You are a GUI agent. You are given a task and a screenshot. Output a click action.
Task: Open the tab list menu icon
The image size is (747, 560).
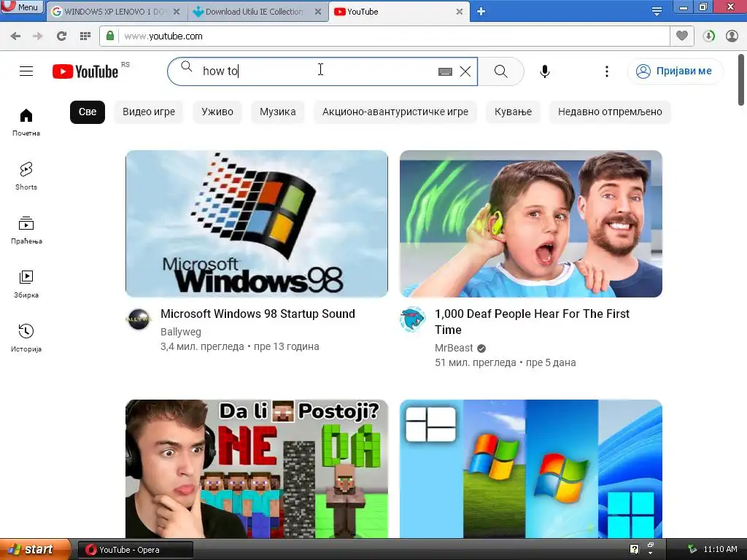point(657,11)
